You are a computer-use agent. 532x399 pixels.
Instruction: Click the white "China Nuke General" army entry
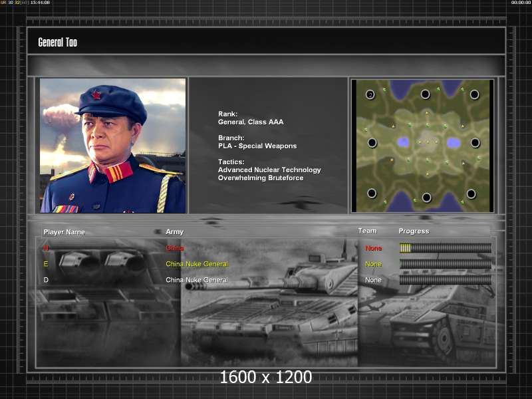pyautogui.click(x=197, y=280)
